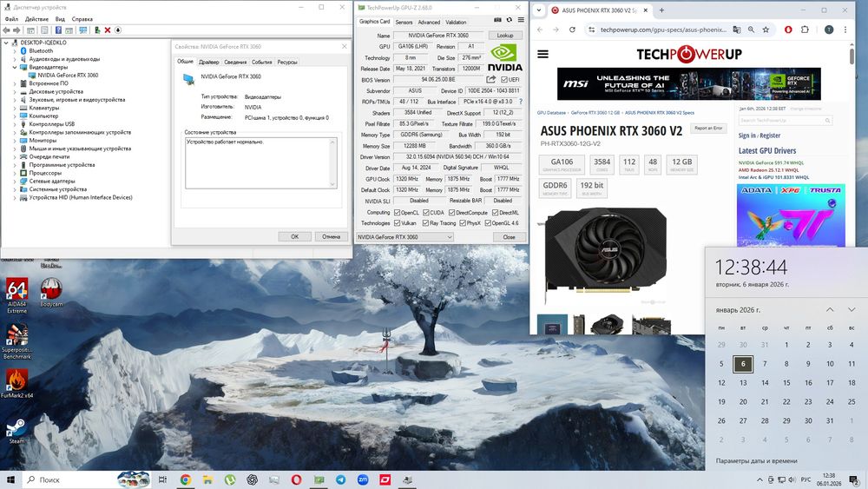
Task: Bookmark the page with the star icon
Action: pos(766,30)
